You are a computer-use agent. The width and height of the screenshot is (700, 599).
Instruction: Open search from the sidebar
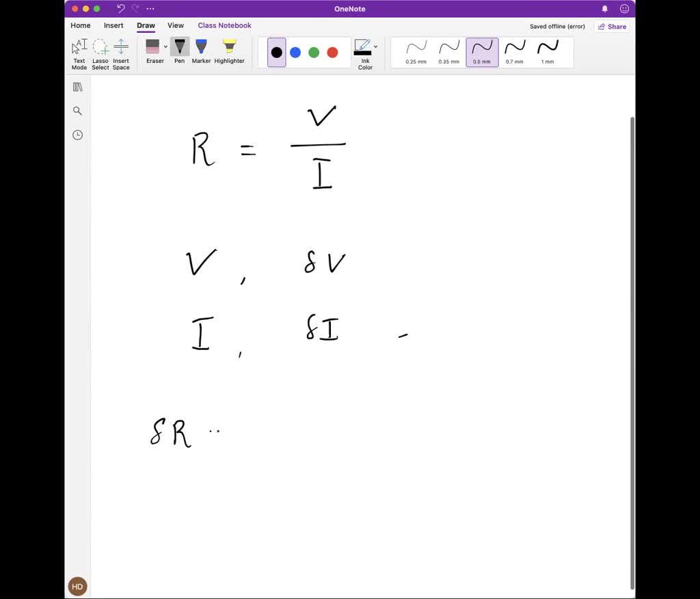(x=77, y=110)
